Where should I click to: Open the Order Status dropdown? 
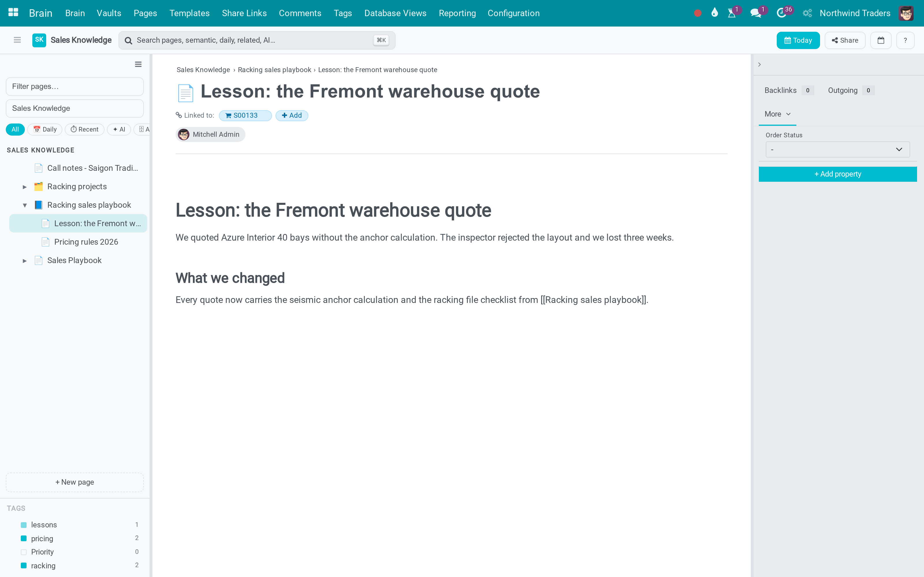pyautogui.click(x=837, y=149)
